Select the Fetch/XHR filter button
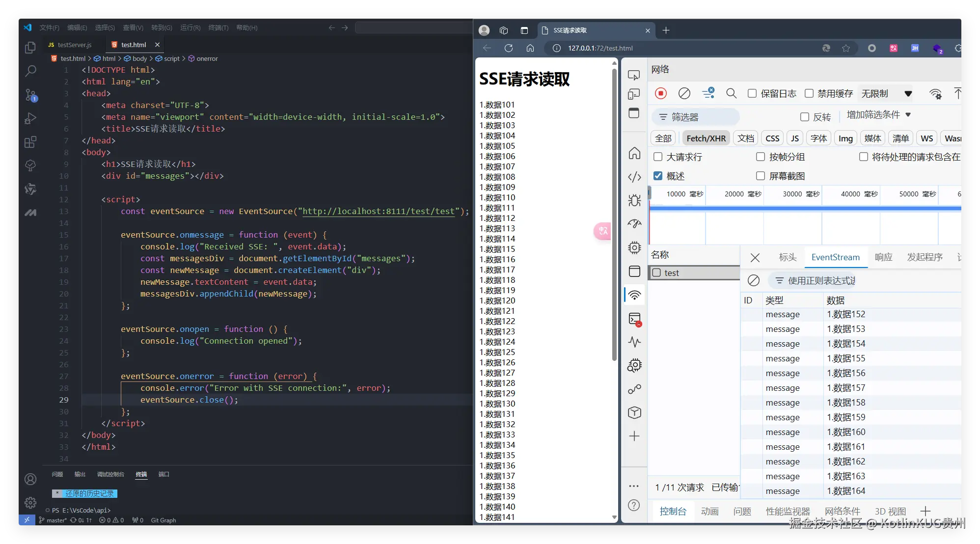980x544 pixels. 706,138
